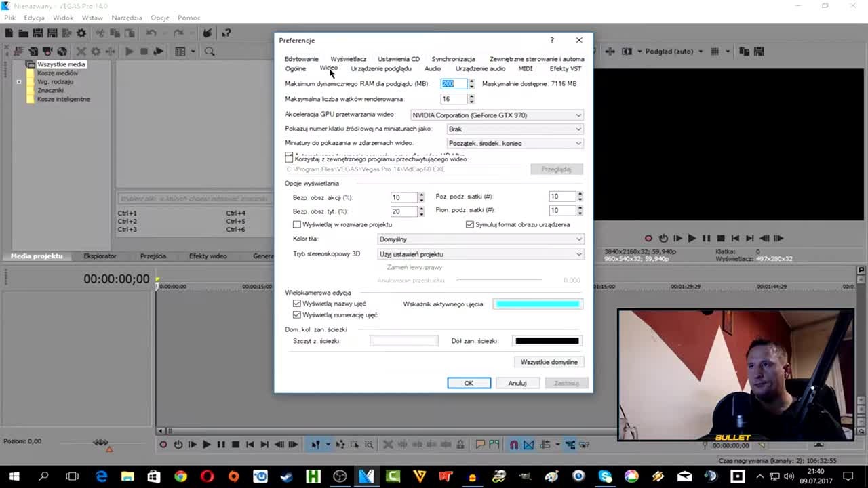Viewport: 868px width, 488px height.
Task: Click the Pause icon in the preview controls
Action: [x=706, y=238]
